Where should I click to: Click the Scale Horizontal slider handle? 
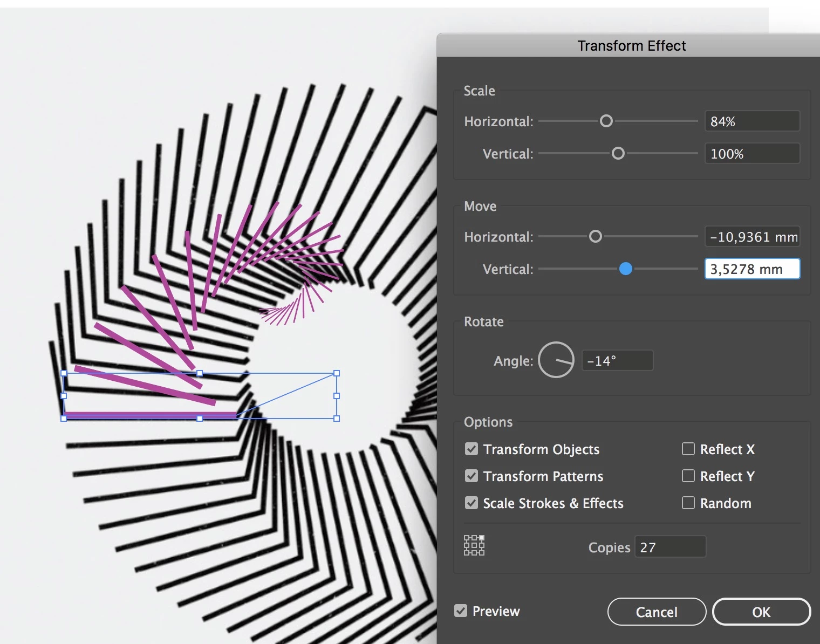pyautogui.click(x=606, y=121)
